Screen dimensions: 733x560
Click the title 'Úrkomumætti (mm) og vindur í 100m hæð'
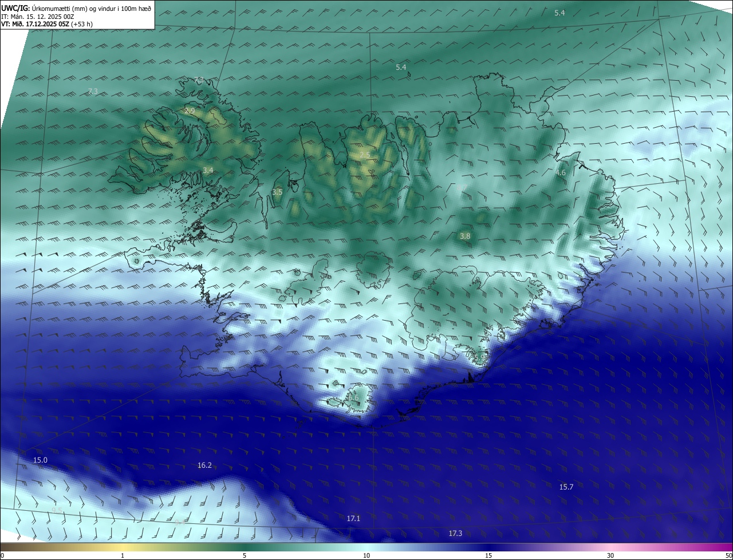pyautogui.click(x=92, y=8)
